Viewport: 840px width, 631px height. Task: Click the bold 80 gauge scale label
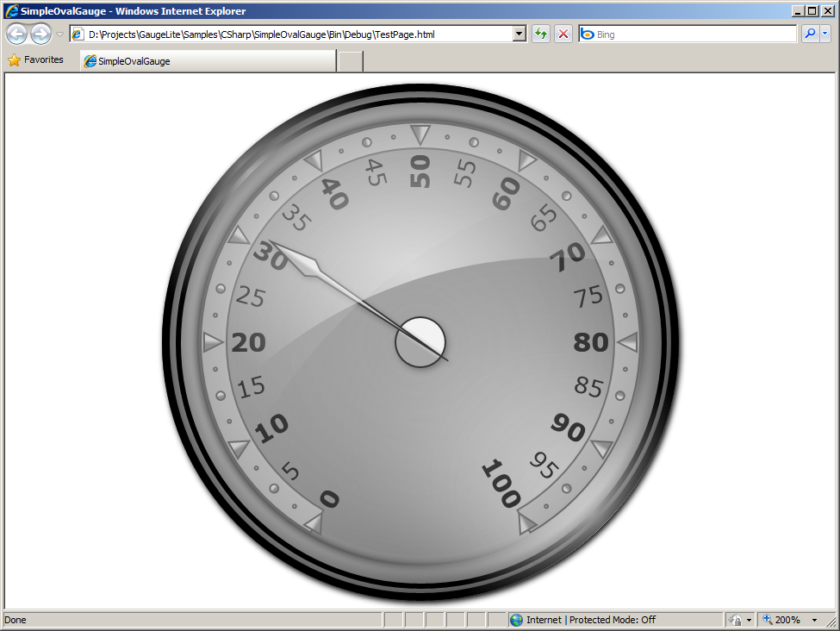coord(591,342)
